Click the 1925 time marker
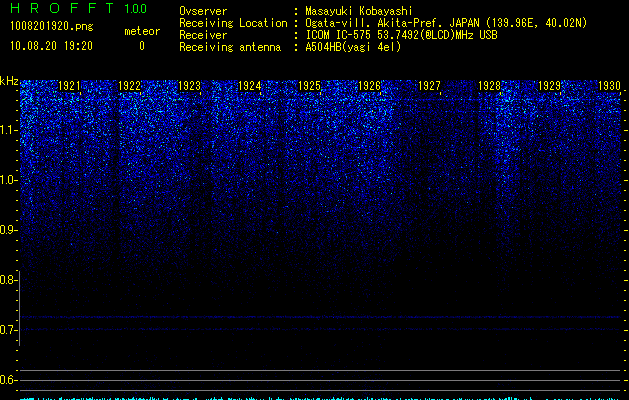Screen dimensions: 629x400 [309, 86]
